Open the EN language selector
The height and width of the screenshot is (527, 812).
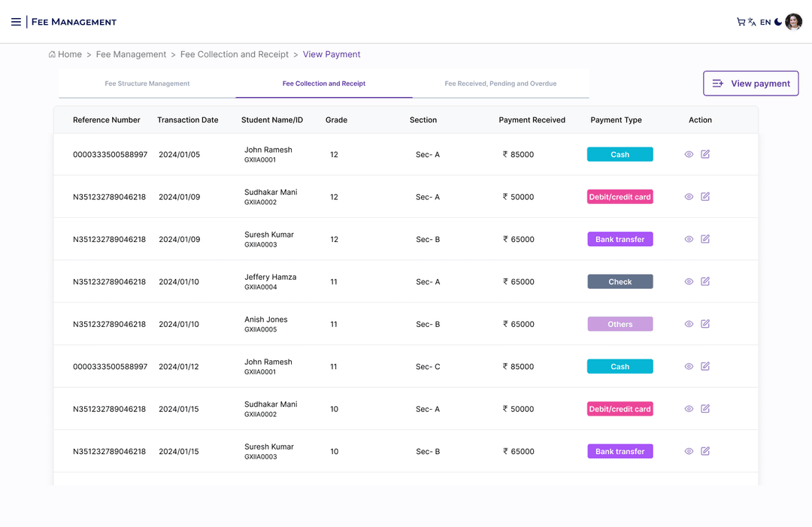(765, 22)
